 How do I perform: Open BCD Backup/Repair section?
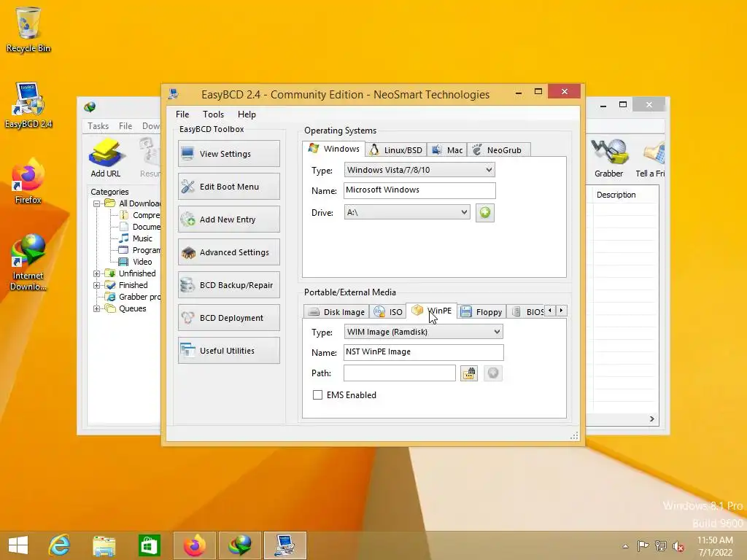tap(228, 285)
